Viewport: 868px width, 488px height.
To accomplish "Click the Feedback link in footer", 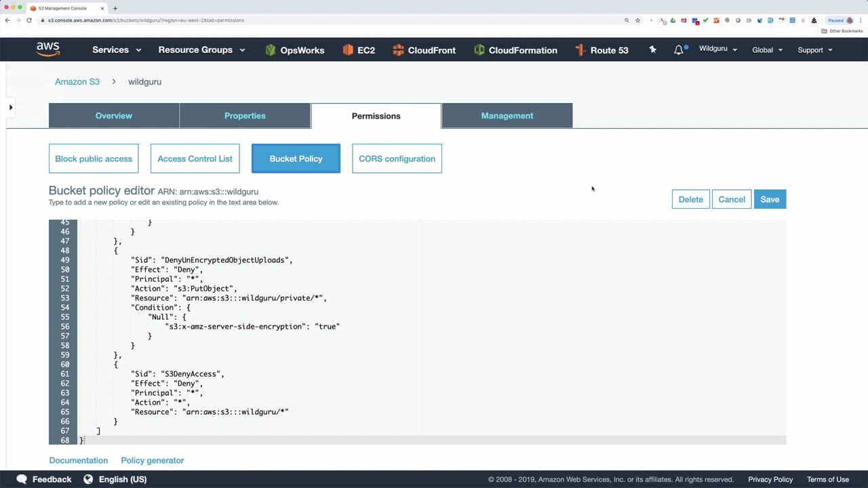I will pyautogui.click(x=52, y=479).
